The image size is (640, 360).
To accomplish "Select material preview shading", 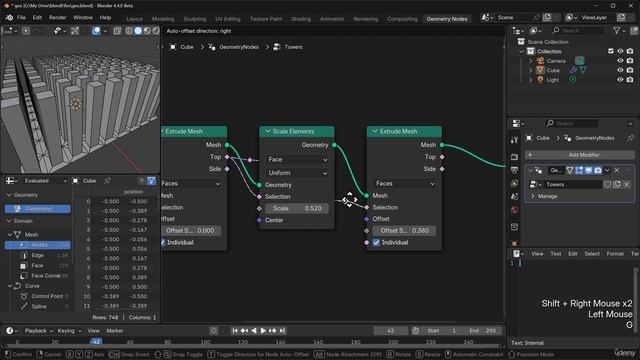I will point(147,31).
